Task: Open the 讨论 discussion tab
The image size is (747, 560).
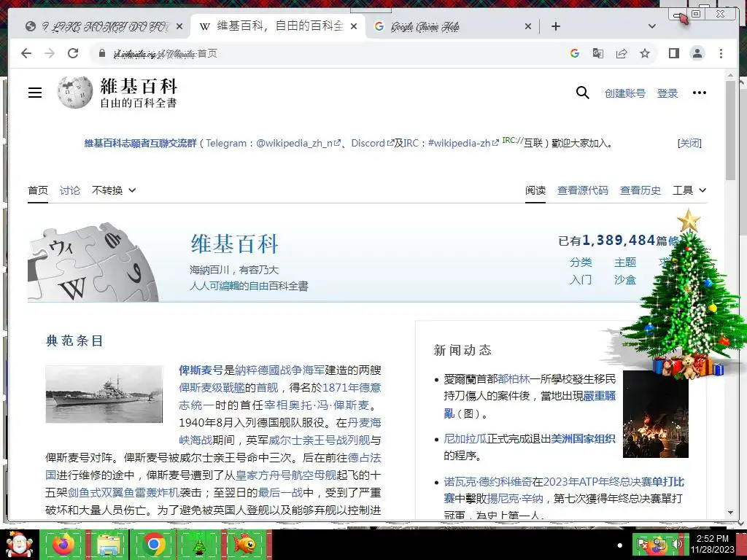Action: (69, 190)
